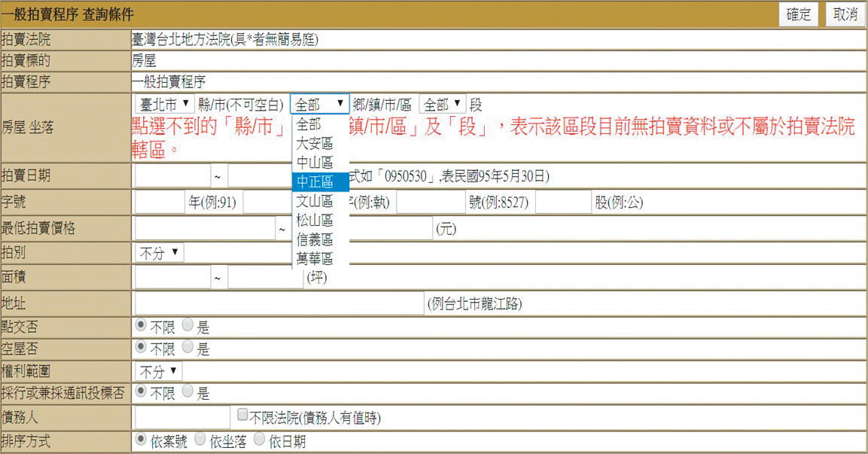
Task: Focus the 股 division input field
Action: tap(564, 202)
